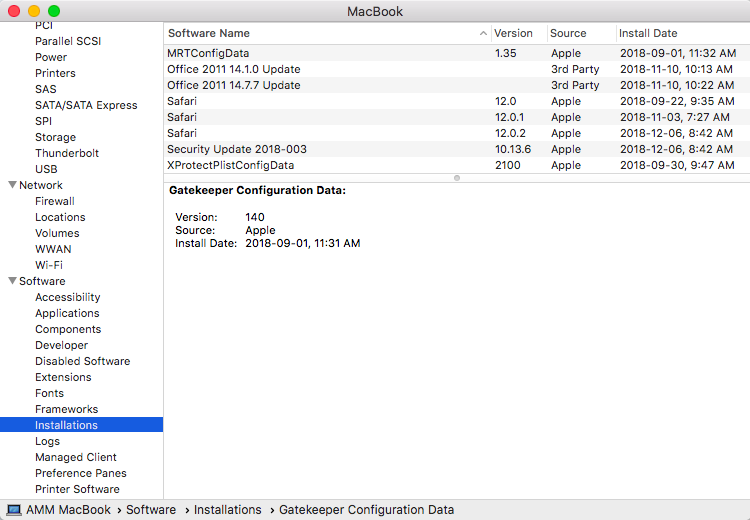Viewport: 750px width, 520px height.
Task: Select SPI in the sidebar
Action: (43, 121)
